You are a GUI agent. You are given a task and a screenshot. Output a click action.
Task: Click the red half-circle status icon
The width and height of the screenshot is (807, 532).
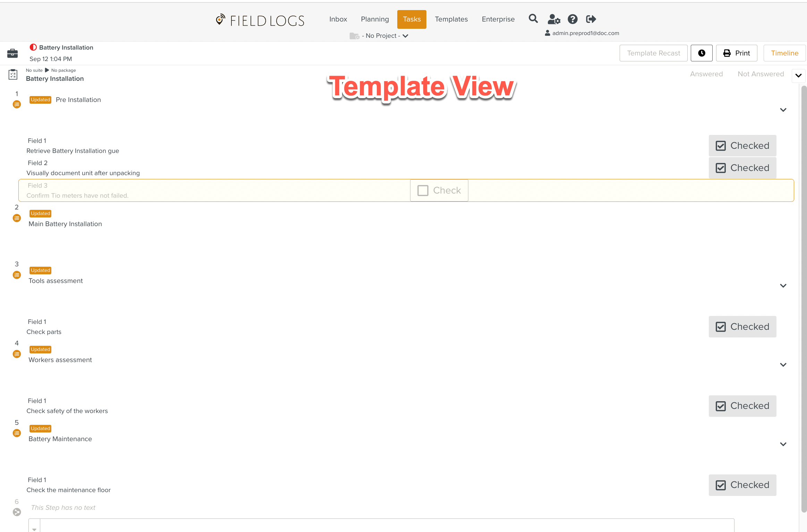pos(33,47)
